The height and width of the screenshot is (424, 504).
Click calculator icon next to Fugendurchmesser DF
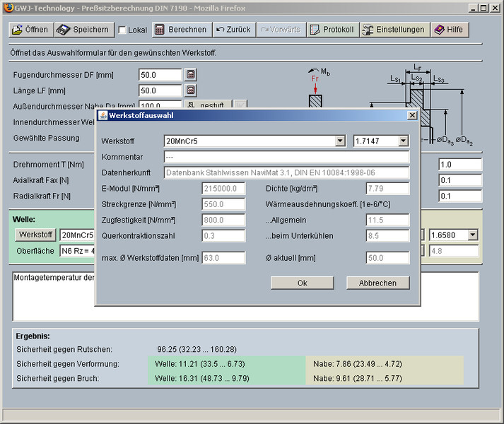[191, 74]
